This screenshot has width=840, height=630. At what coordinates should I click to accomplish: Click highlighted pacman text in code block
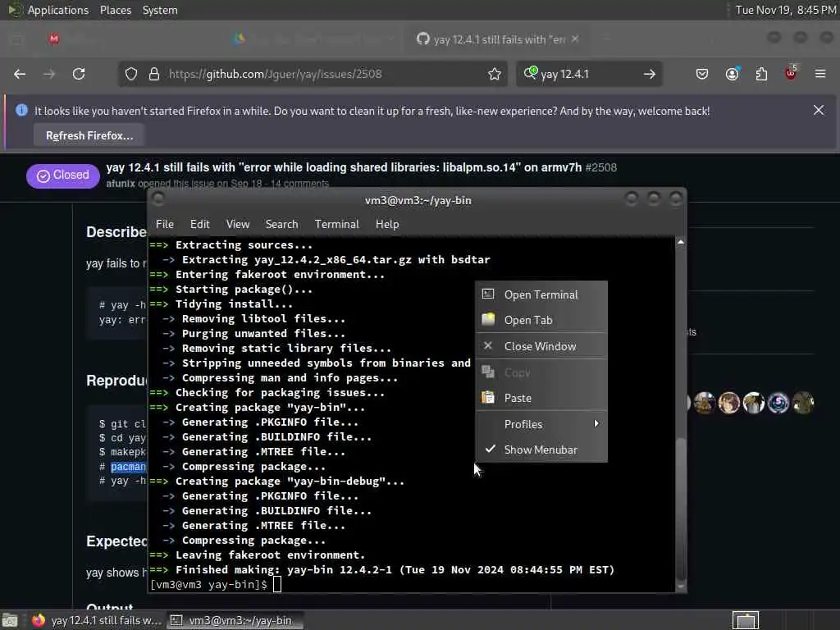pyautogui.click(x=128, y=467)
